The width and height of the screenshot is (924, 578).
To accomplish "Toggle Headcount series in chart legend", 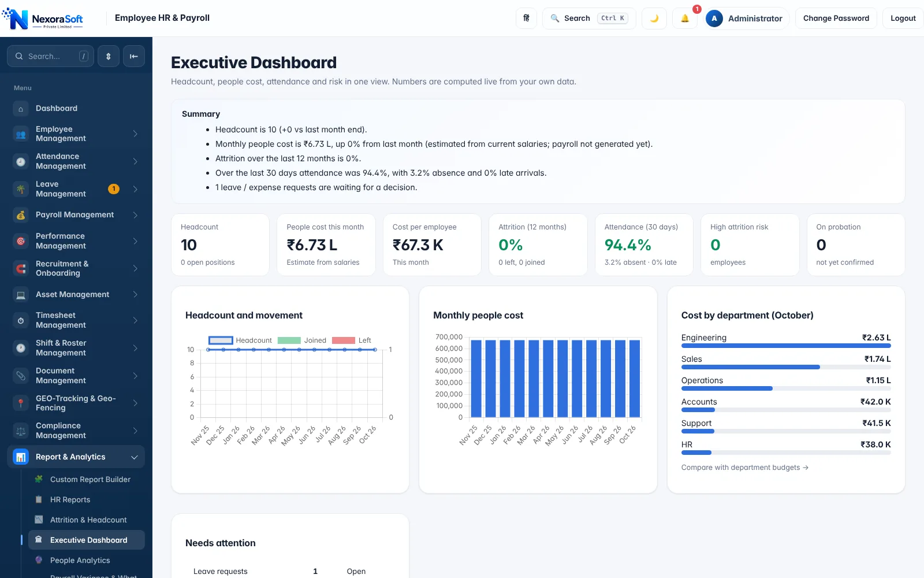I will (x=240, y=340).
